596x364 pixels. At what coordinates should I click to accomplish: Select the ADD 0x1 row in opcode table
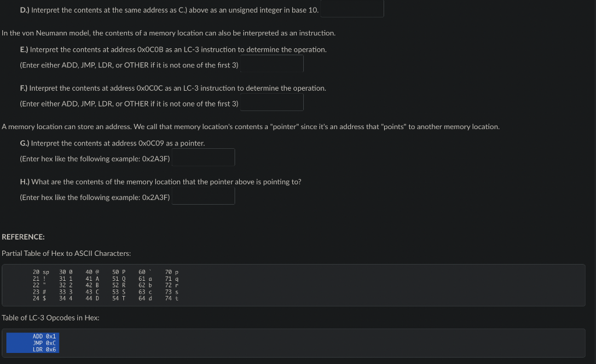32,336
